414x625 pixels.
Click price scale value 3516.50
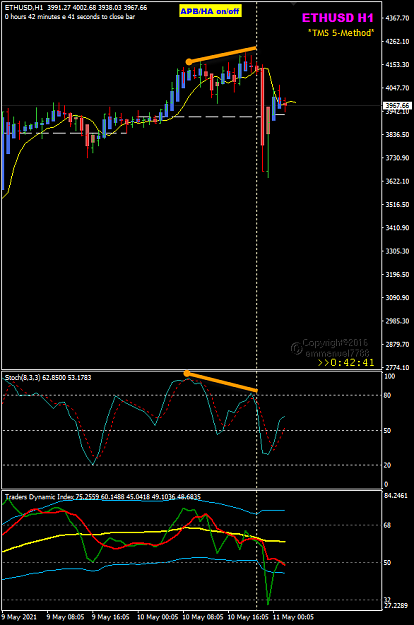[397, 204]
